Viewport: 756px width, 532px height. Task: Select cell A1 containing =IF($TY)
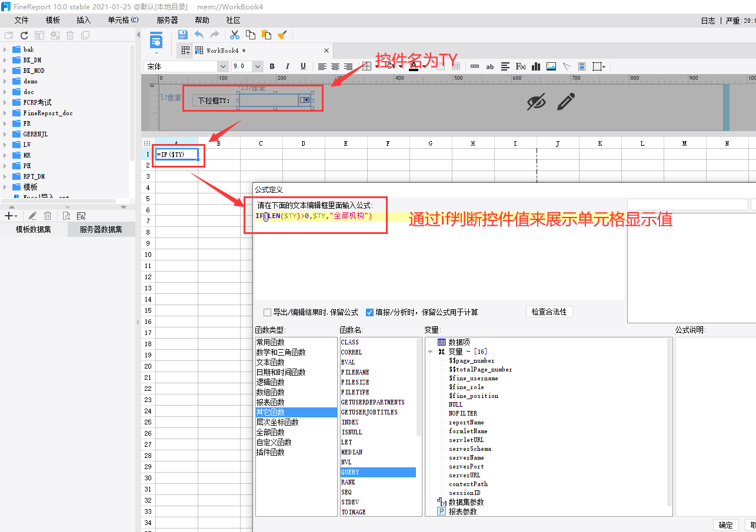[x=176, y=154]
